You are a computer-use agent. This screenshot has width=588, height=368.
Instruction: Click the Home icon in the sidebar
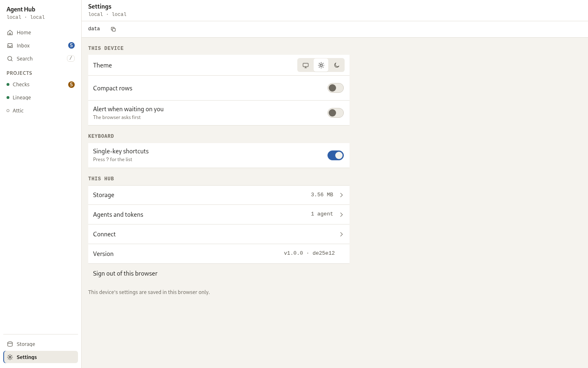10,33
